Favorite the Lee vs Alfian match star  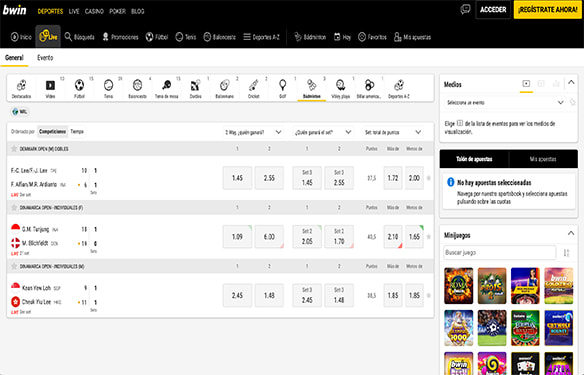429,178
